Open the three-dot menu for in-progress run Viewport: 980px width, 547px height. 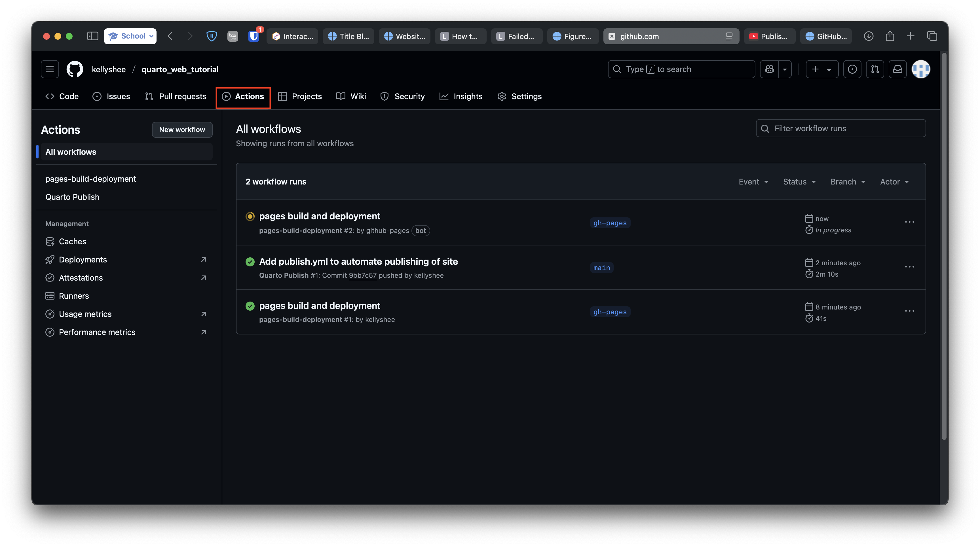pos(909,222)
